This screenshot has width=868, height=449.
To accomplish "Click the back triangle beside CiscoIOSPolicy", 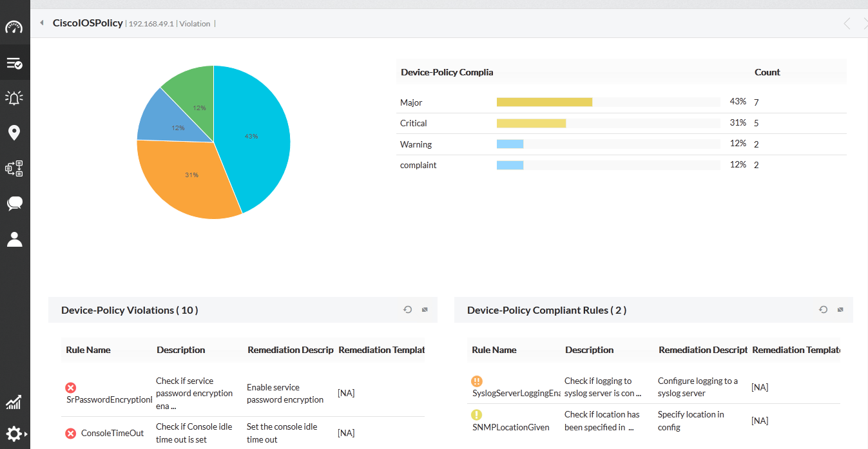I will coord(42,23).
